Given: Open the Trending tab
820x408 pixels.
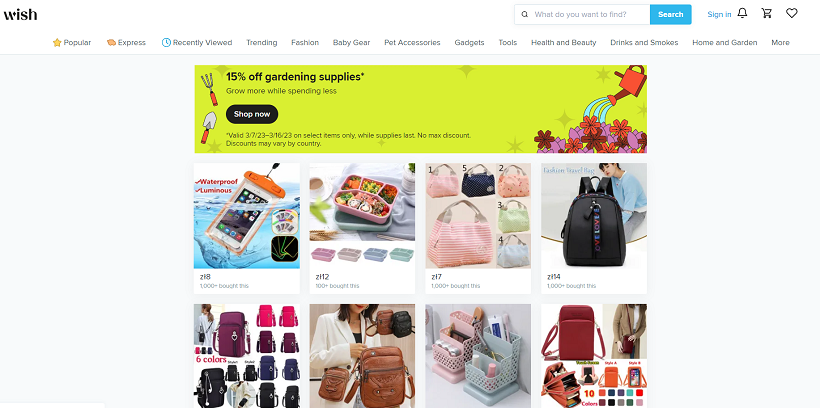Looking at the screenshot, I should tap(261, 42).
